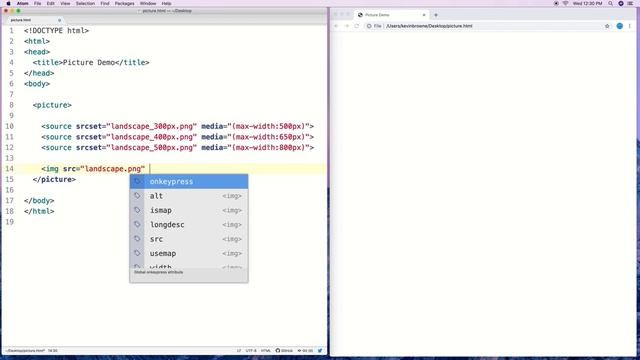Open the Apple menu
640x360 pixels.
tap(8, 3)
